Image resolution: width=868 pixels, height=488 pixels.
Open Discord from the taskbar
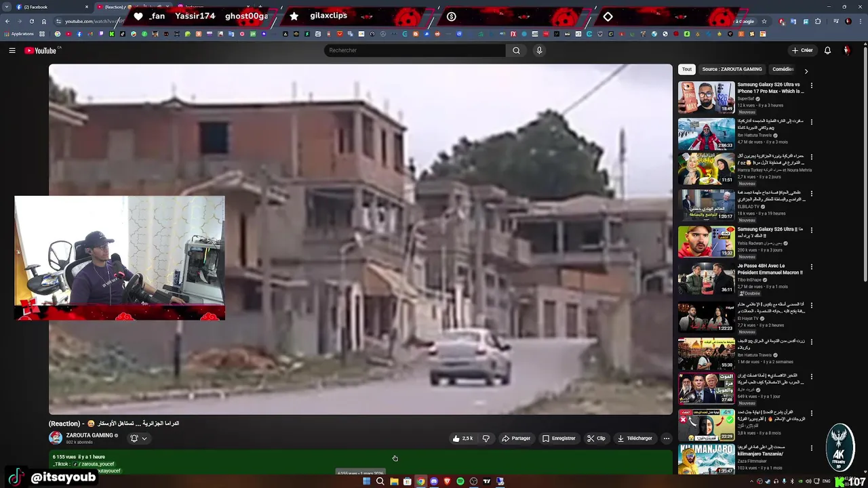coord(434,481)
